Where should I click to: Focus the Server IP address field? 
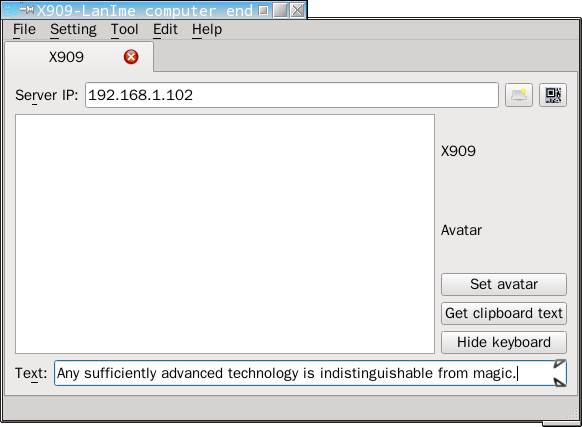click(292, 95)
